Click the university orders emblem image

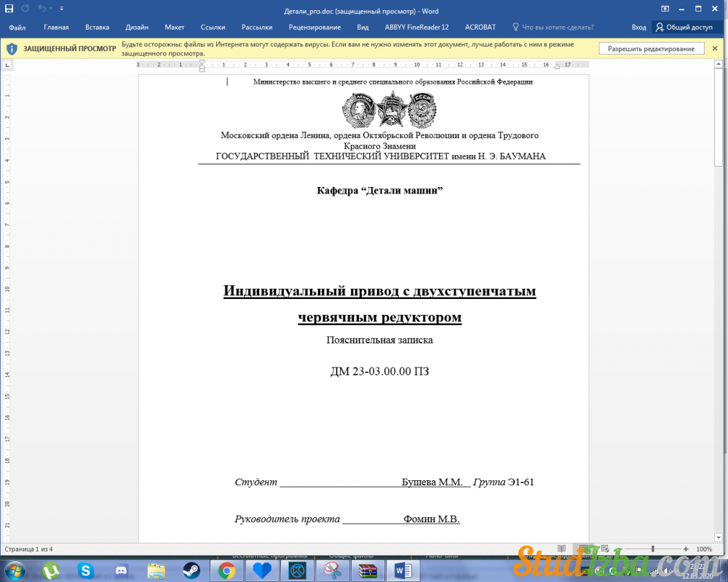389,110
